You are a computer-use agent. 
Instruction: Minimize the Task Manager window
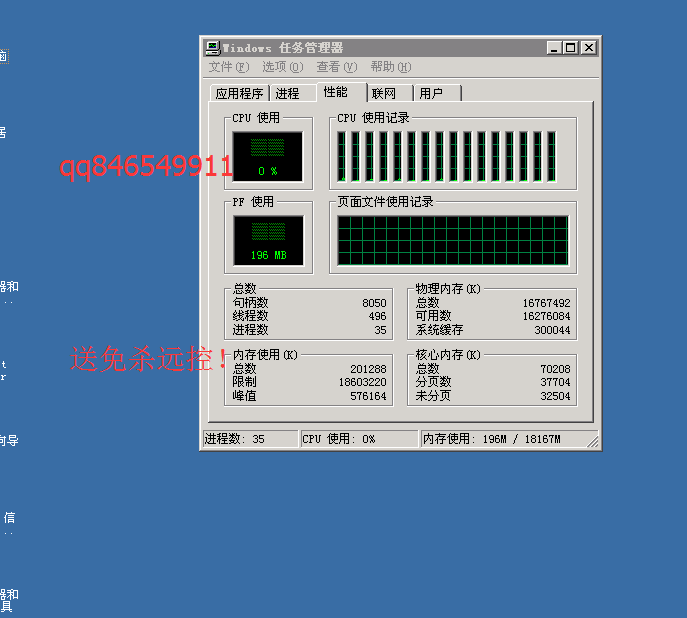tap(554, 48)
